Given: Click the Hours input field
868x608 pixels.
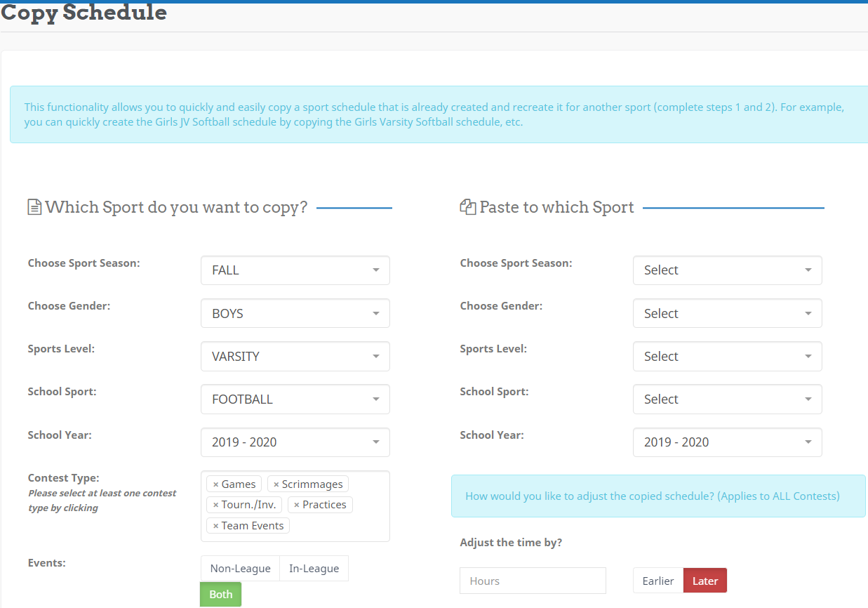Looking at the screenshot, I should (x=533, y=581).
